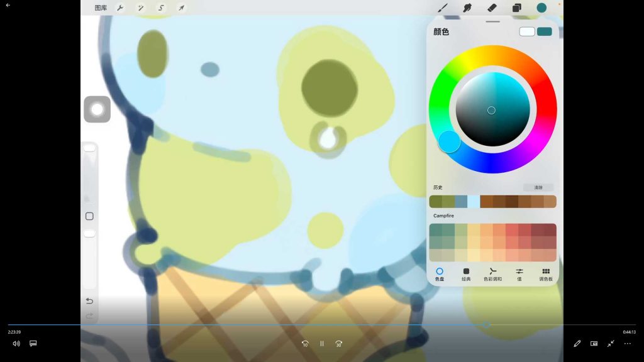Tap the active color circle in the top bar
The height and width of the screenshot is (362, 644).
[541, 8]
